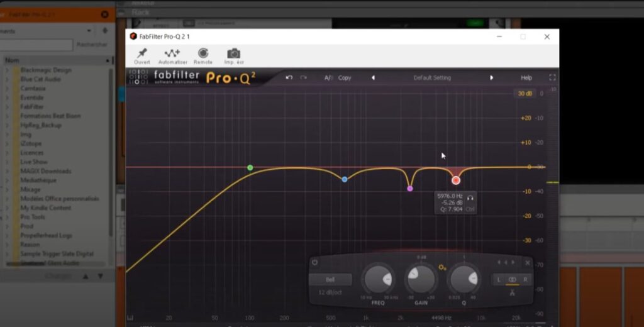Select the Formations Beat Bison folder
This screenshot has height=327, width=644.
click(50, 116)
